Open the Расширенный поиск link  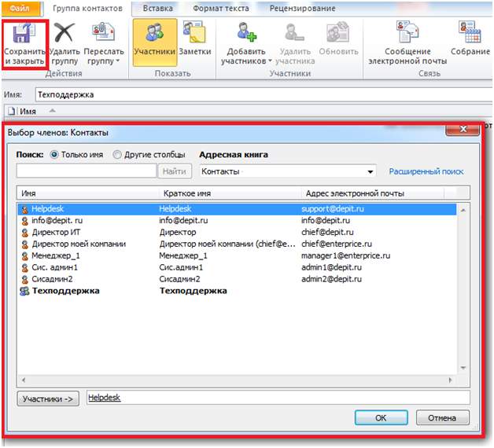pos(426,171)
